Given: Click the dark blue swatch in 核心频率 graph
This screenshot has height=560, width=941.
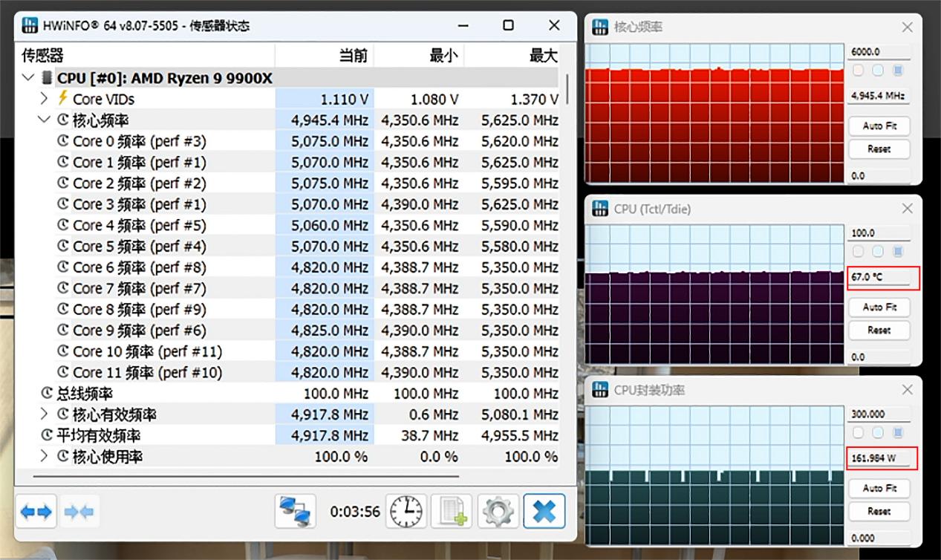Looking at the screenshot, I should [897, 71].
